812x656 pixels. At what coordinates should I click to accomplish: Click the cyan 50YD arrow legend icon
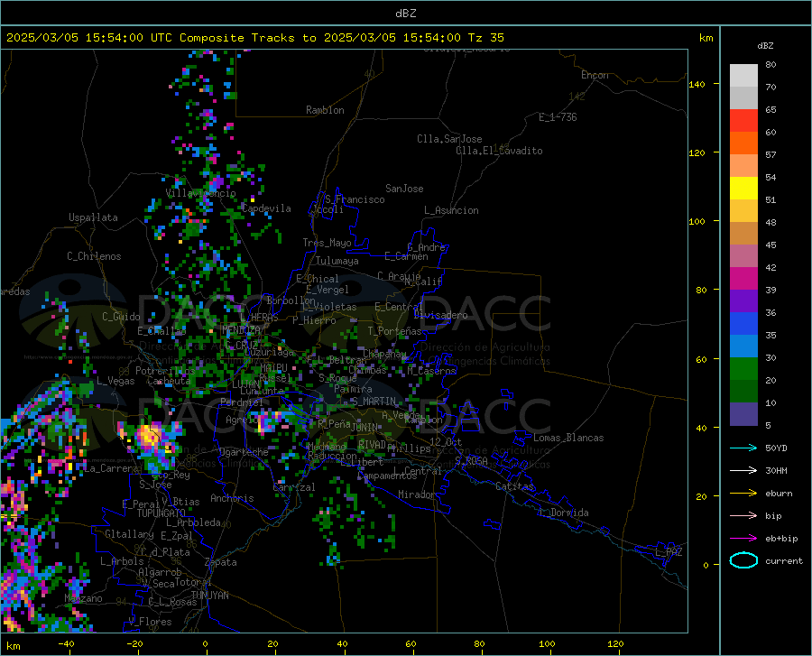click(x=743, y=448)
